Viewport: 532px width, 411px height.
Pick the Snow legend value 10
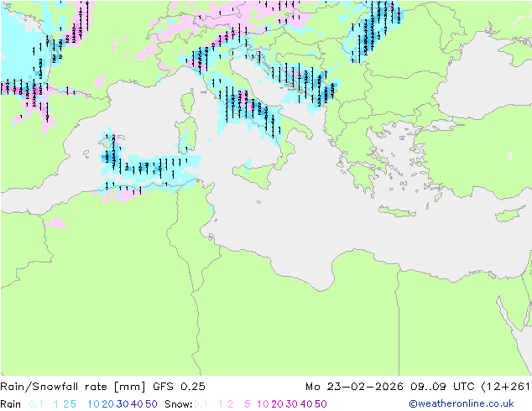(263, 404)
